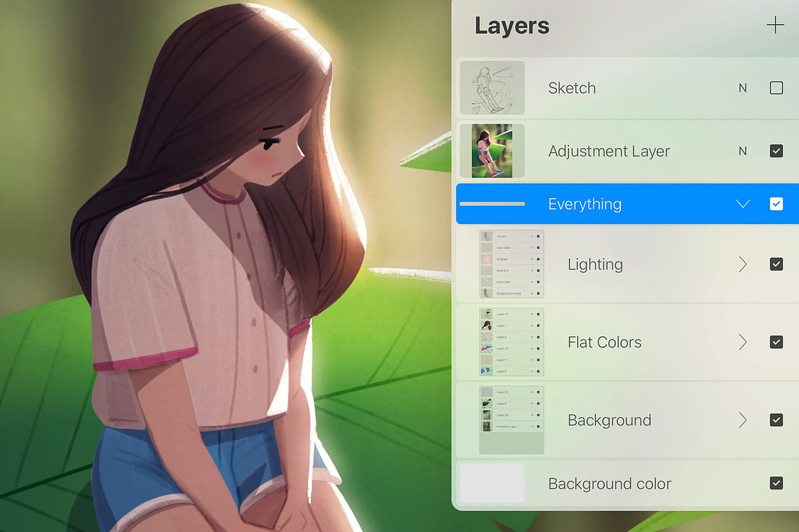
Task: Click the Background group thumbnail
Action: tap(511, 420)
